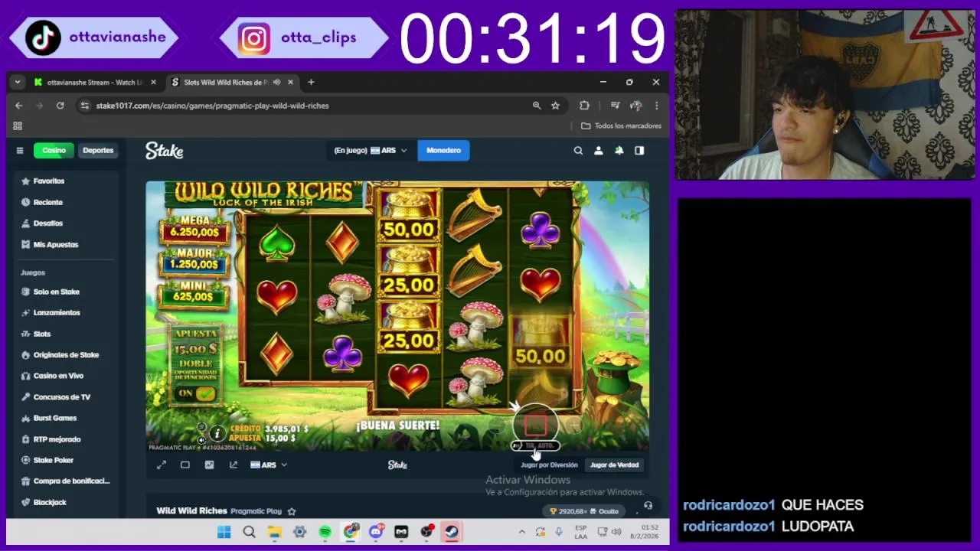This screenshot has height=551, width=980.
Task: Open Favoritos in the sidebar
Action: [x=65, y=181]
